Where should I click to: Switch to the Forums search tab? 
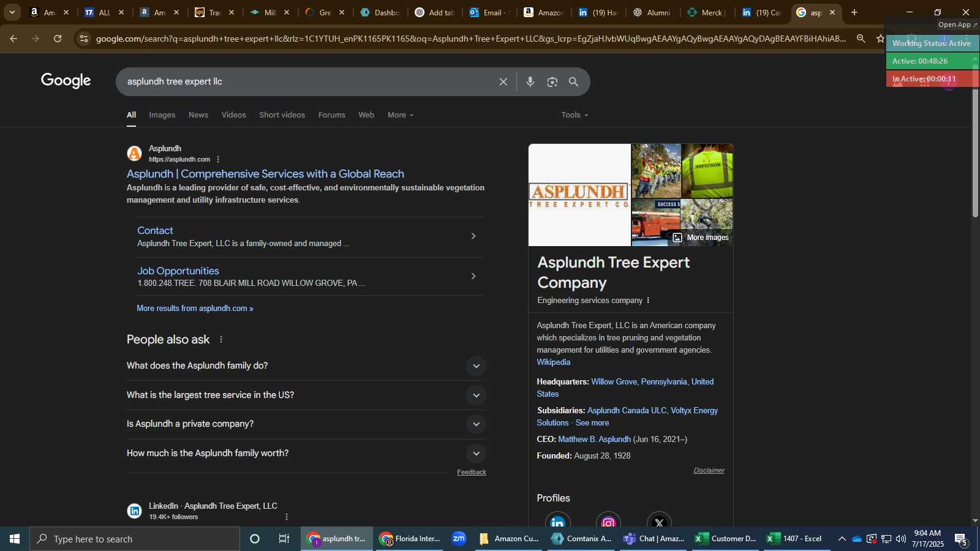[332, 115]
